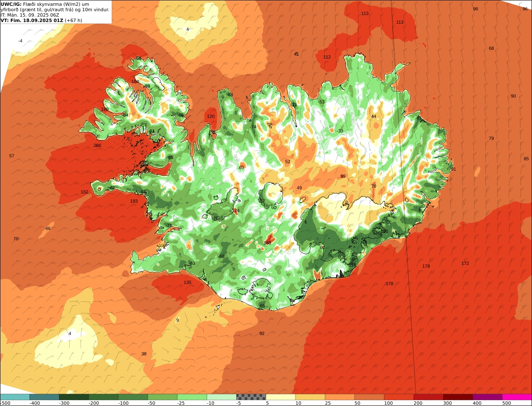Click the '79' value east of Iceland

tap(491, 139)
